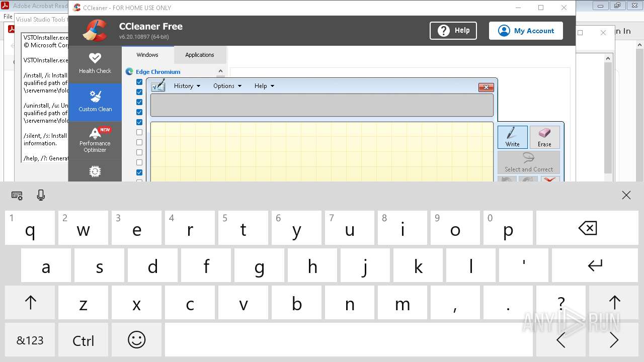The image size is (644, 362).
Task: Tap the w key
Action: [x=83, y=228]
